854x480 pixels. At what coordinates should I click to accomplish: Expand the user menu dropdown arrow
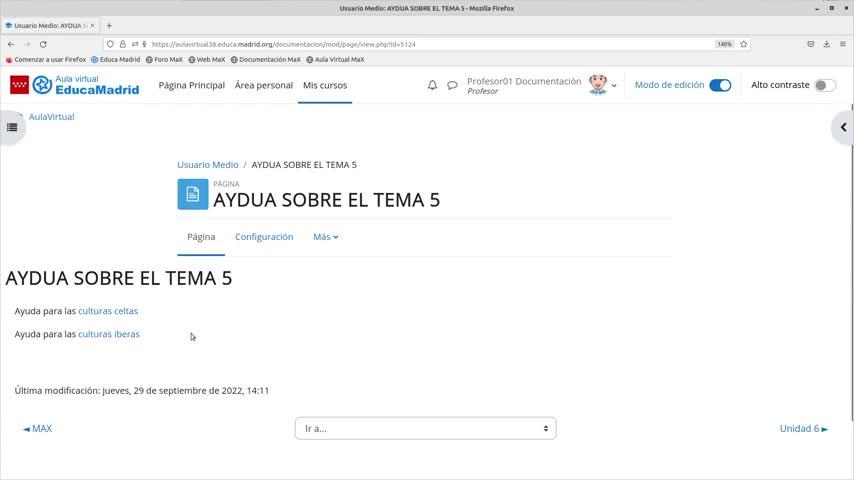614,86
